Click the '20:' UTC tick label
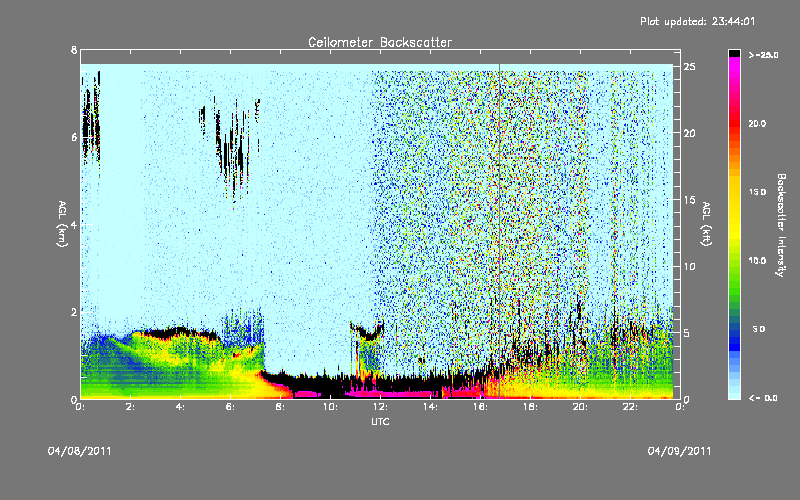Image resolution: width=800 pixels, height=500 pixels. pos(581,407)
